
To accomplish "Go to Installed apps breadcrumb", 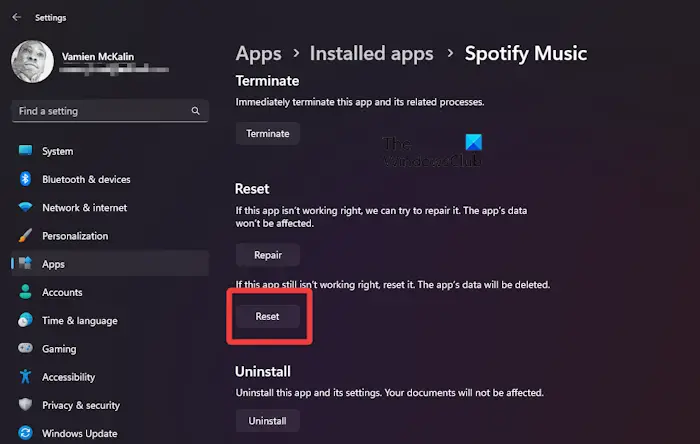I will (371, 54).
